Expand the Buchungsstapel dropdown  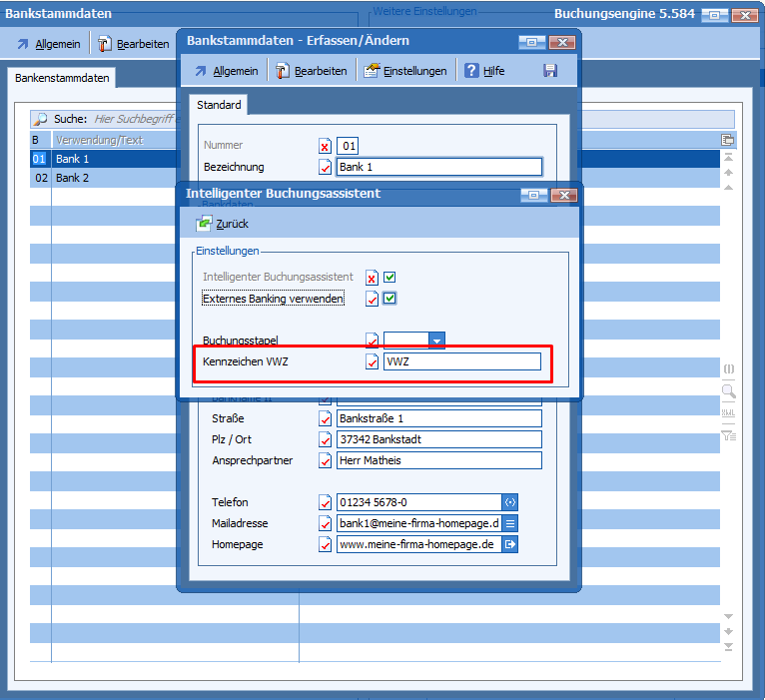436,341
